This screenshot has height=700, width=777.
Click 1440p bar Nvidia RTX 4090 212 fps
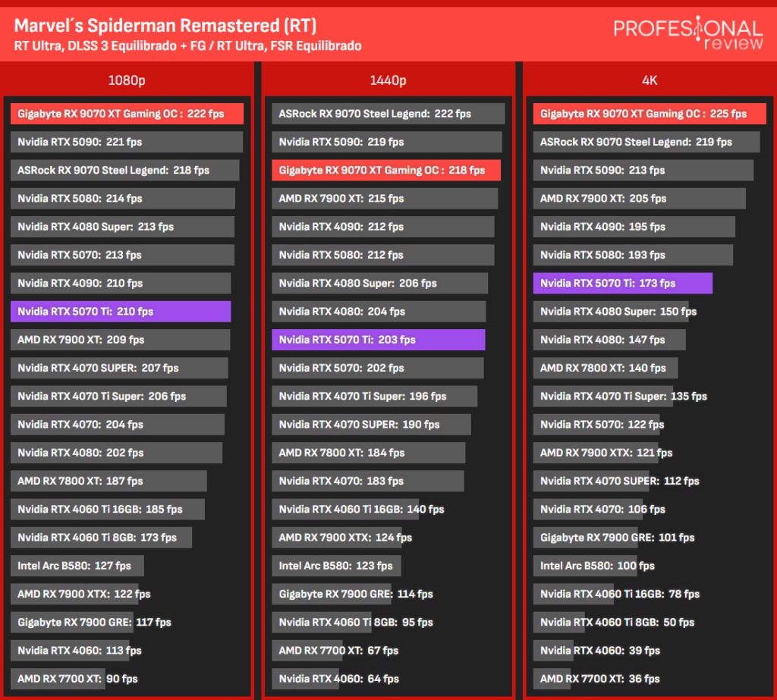point(383,227)
